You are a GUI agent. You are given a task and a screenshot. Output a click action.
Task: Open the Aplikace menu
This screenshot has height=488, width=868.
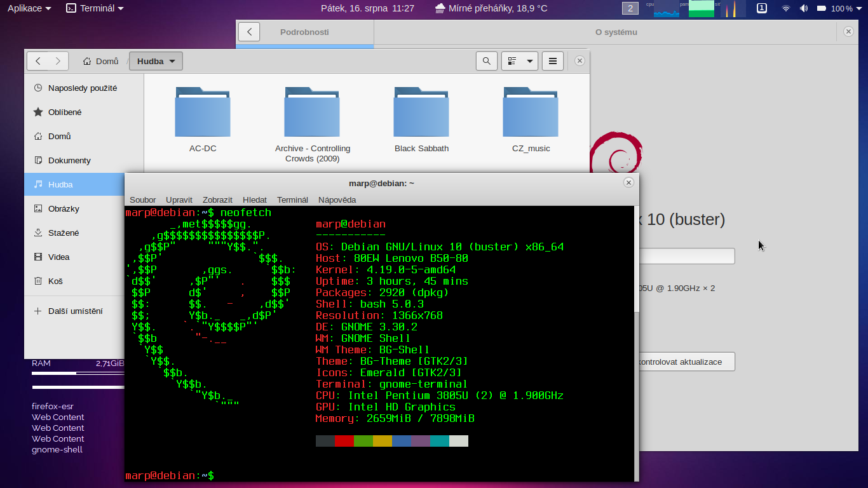coord(29,8)
